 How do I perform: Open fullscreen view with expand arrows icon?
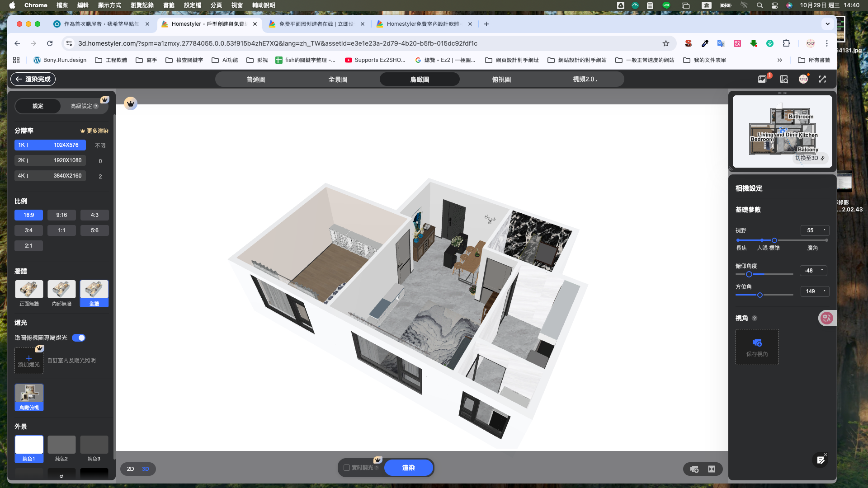822,79
